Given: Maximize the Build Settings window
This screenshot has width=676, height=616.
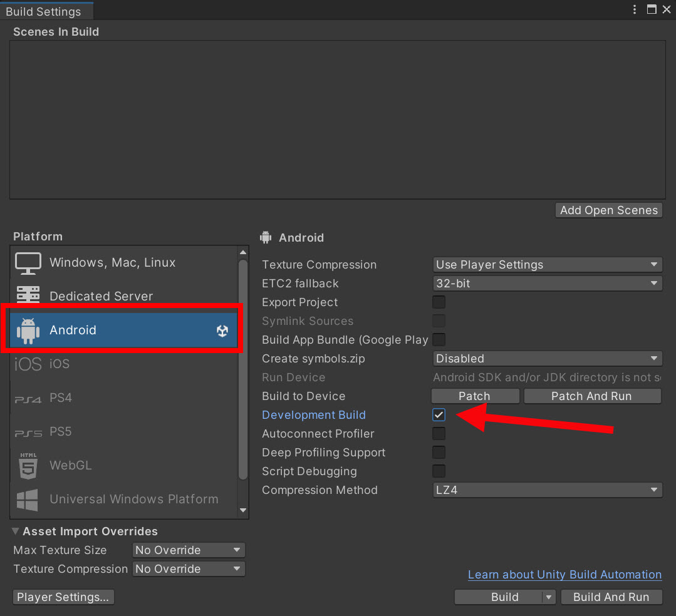Looking at the screenshot, I should (652, 9).
